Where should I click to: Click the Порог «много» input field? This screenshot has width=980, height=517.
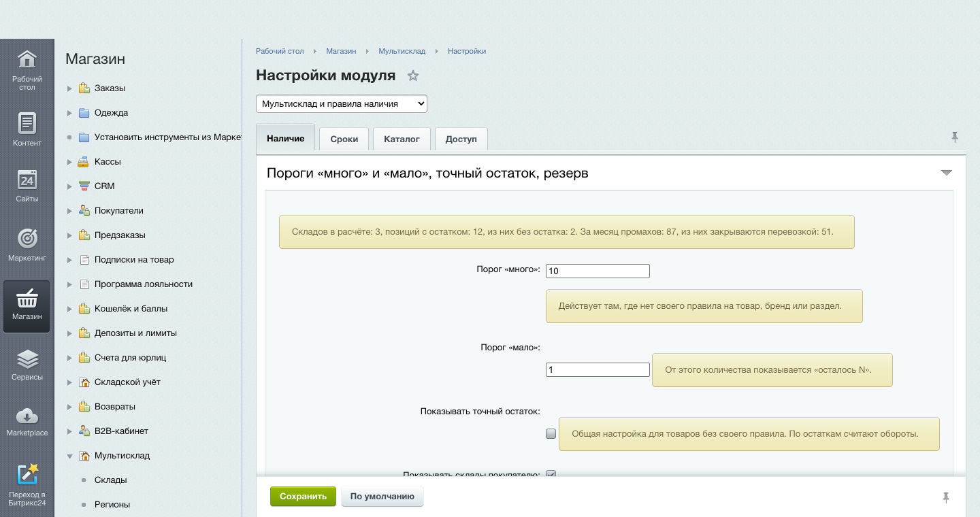tap(598, 271)
